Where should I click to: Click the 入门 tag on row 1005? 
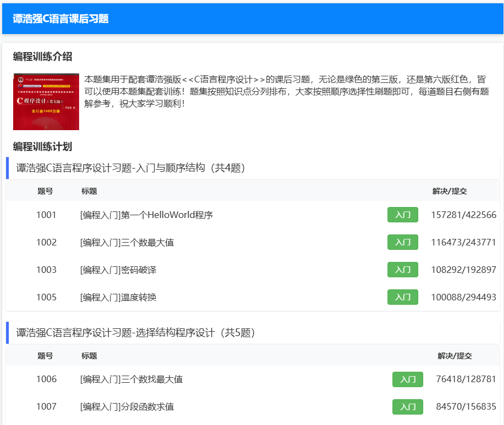[x=403, y=297]
